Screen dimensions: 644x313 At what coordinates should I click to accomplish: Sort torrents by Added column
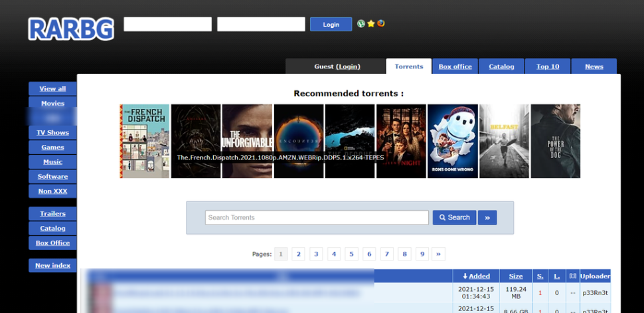pyautogui.click(x=475, y=276)
